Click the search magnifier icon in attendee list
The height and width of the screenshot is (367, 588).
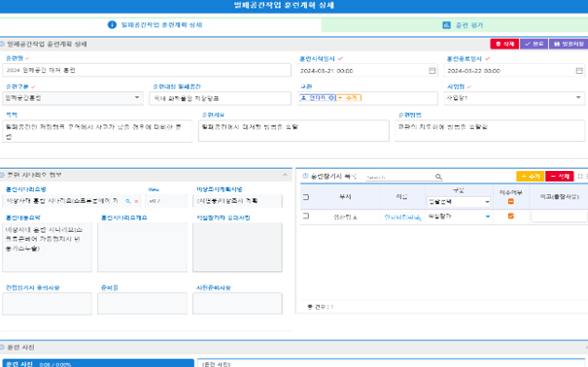(438, 177)
